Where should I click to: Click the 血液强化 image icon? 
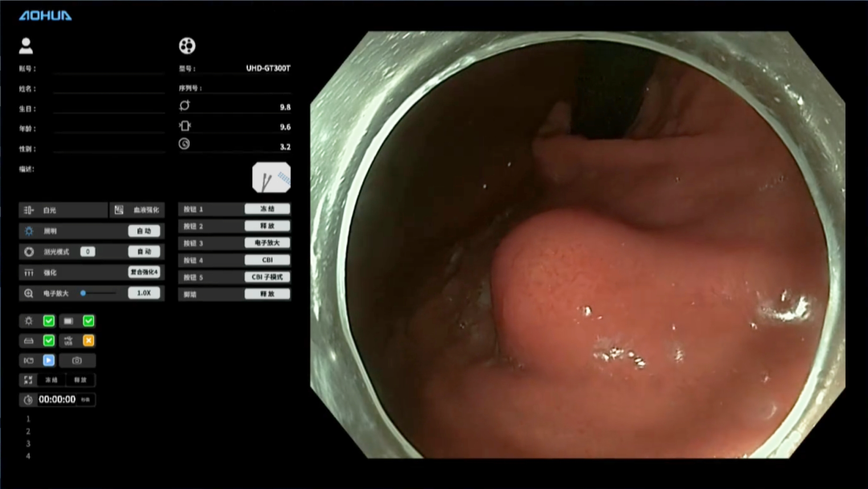[x=119, y=210]
